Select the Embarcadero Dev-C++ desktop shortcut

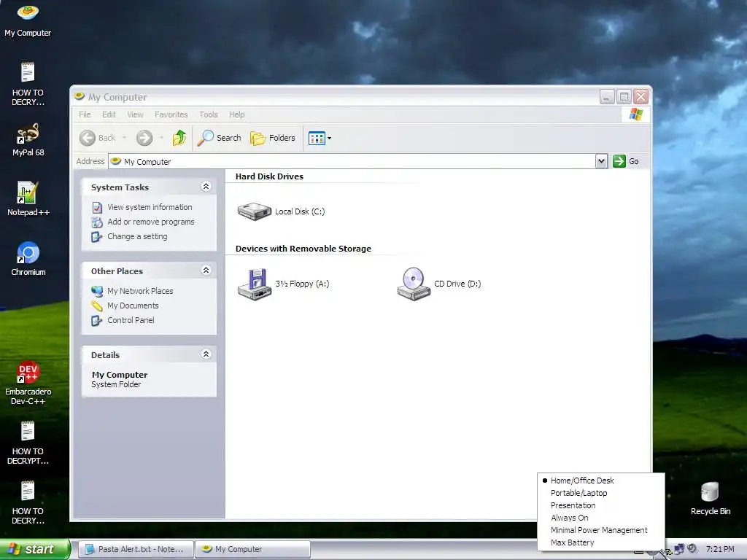pyautogui.click(x=28, y=383)
